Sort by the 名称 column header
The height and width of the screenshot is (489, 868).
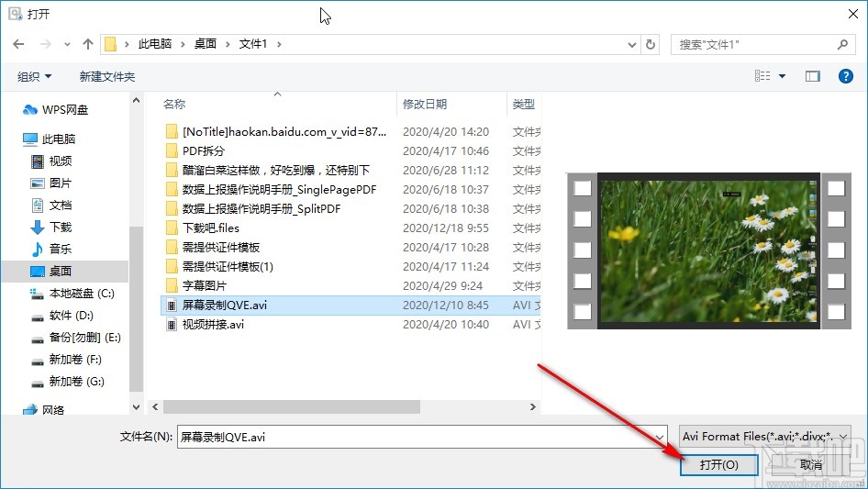[x=174, y=104]
